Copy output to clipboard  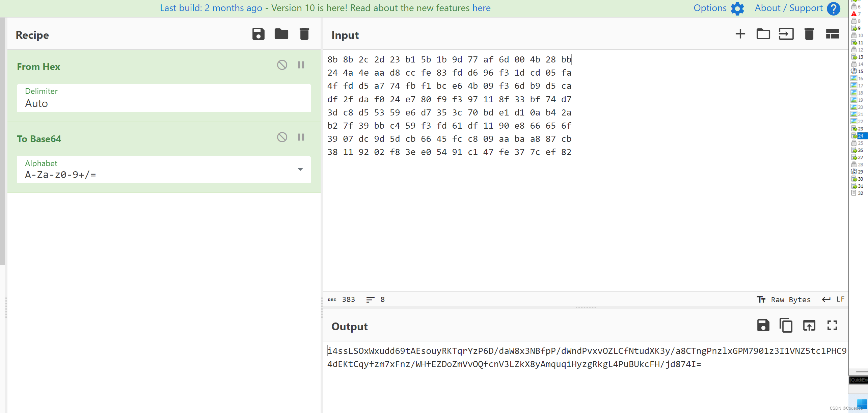(786, 326)
